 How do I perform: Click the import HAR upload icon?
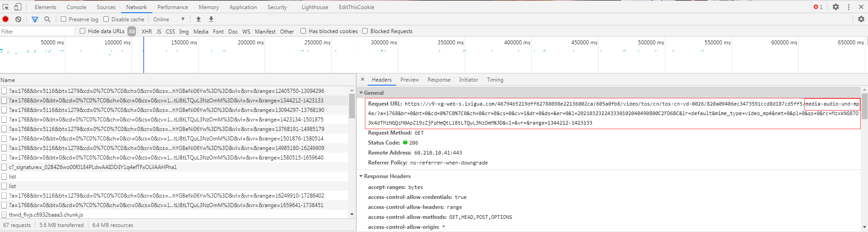point(199,19)
